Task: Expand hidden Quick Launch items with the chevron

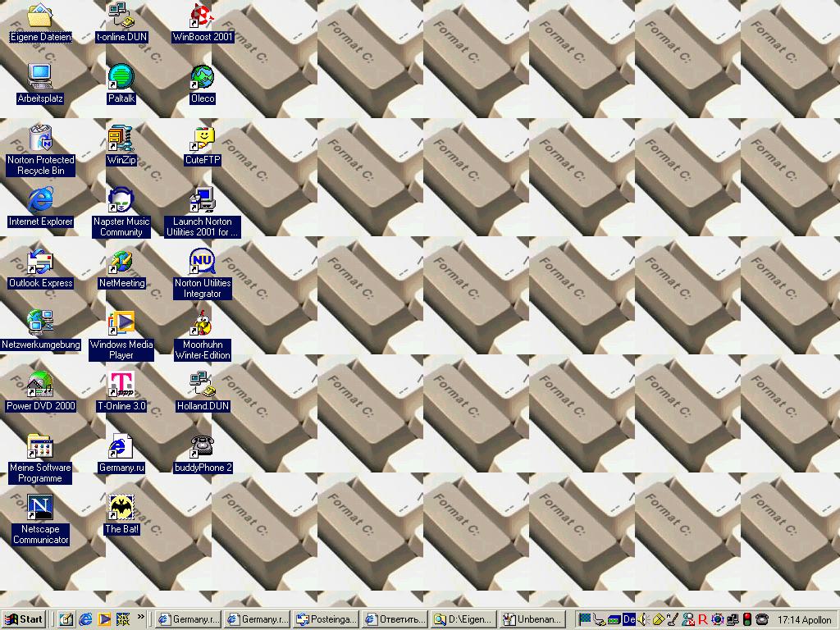Action: [141, 617]
